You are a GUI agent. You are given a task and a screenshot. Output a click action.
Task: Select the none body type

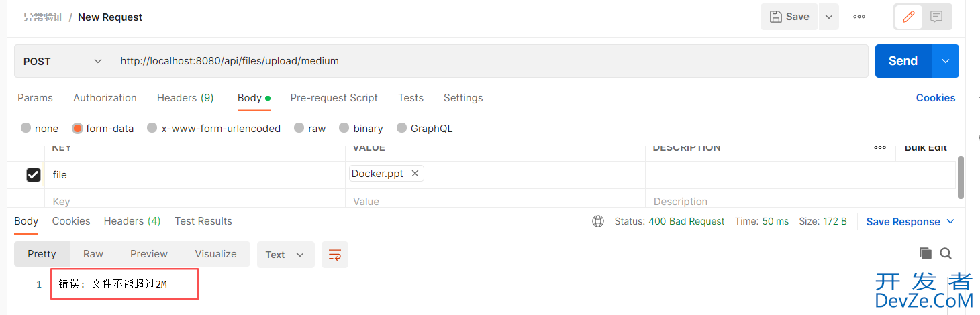40,128
